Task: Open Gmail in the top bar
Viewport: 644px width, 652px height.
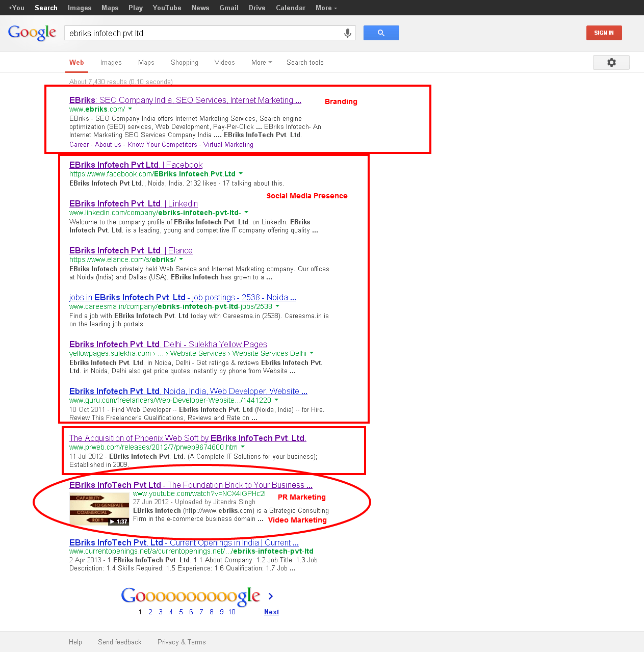Action: click(229, 8)
